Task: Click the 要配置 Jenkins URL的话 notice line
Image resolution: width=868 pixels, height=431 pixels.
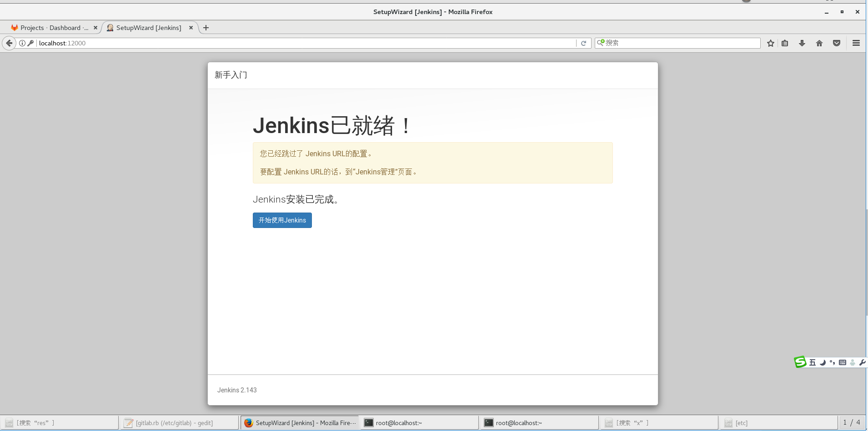Action: 339,172
